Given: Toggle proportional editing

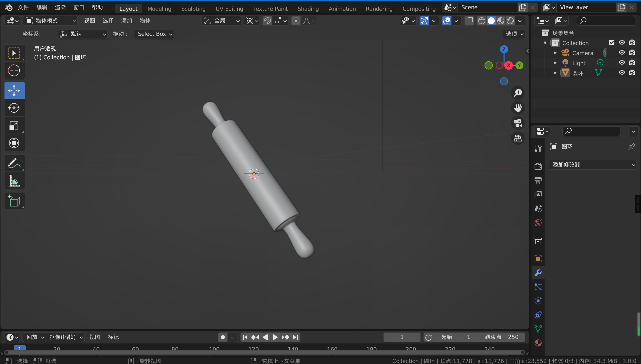Looking at the screenshot, I should click(296, 21).
